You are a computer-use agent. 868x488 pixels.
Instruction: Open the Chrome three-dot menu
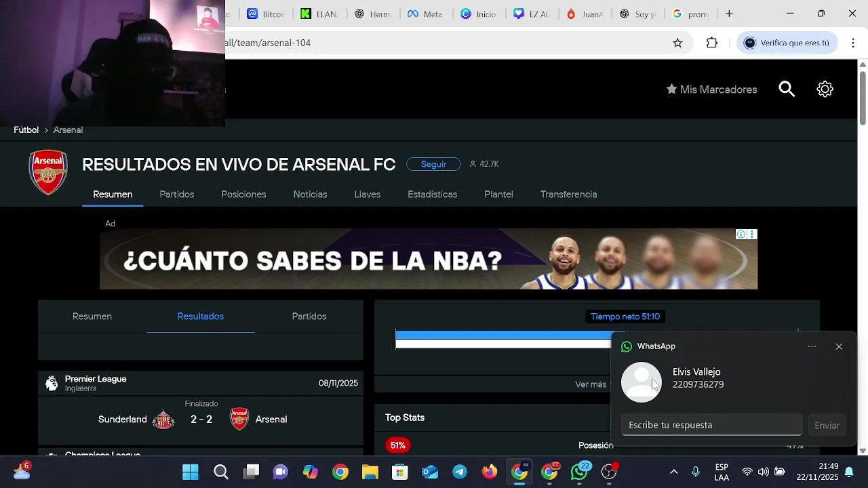[852, 43]
